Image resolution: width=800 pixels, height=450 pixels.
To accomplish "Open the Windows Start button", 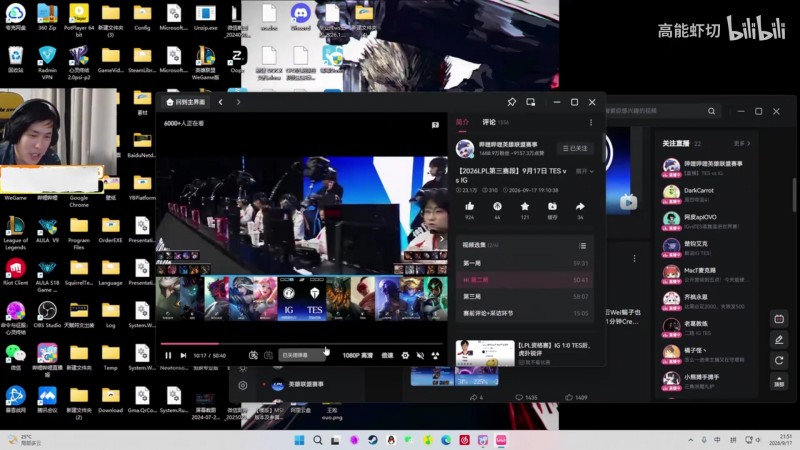I will (299, 440).
